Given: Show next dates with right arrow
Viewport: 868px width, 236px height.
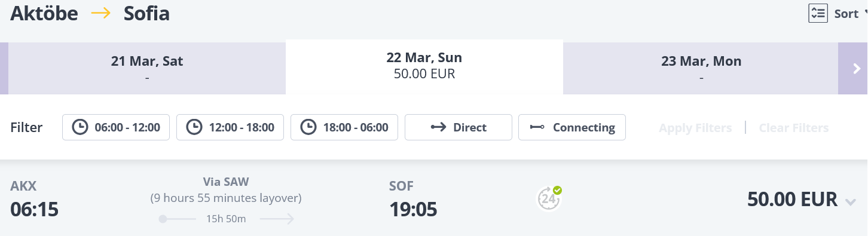Looking at the screenshot, I should pyautogui.click(x=856, y=69).
